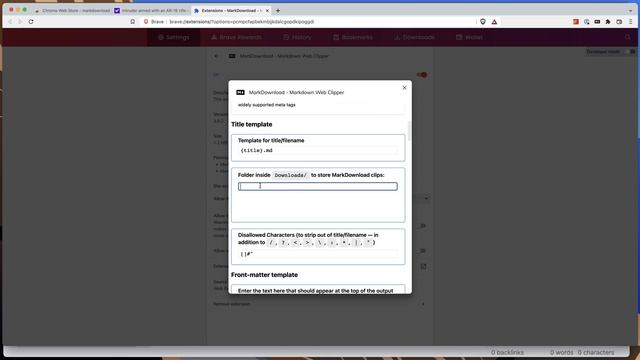This screenshot has width=640, height=360.
Task: Click the extension icon left of MarkDownload
Action: coord(587,22)
